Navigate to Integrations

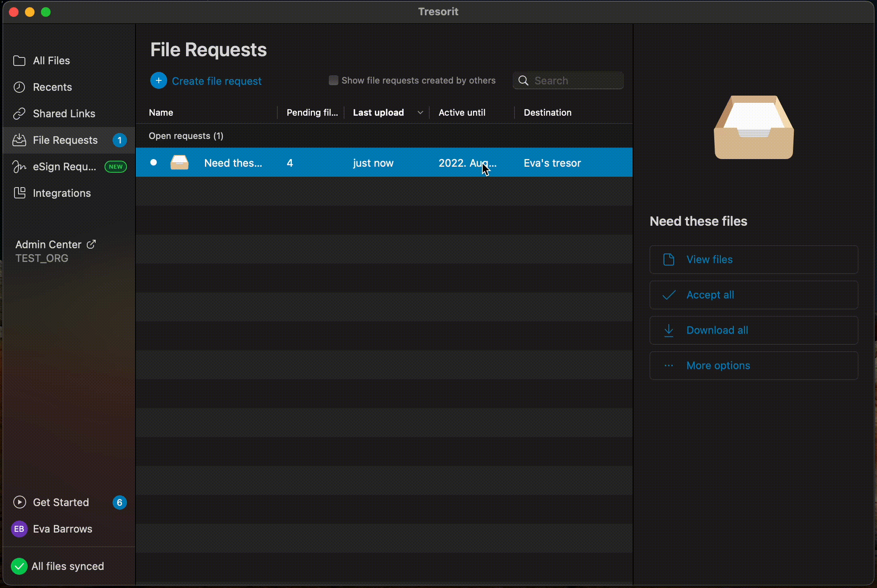click(69, 193)
